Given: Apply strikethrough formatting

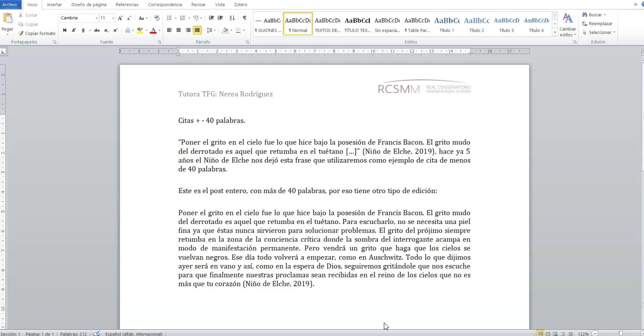Looking at the screenshot, I should 97,31.
